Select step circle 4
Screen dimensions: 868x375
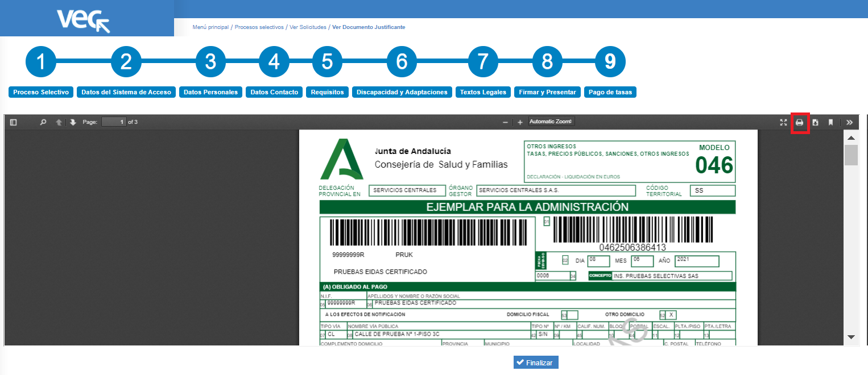[274, 61]
